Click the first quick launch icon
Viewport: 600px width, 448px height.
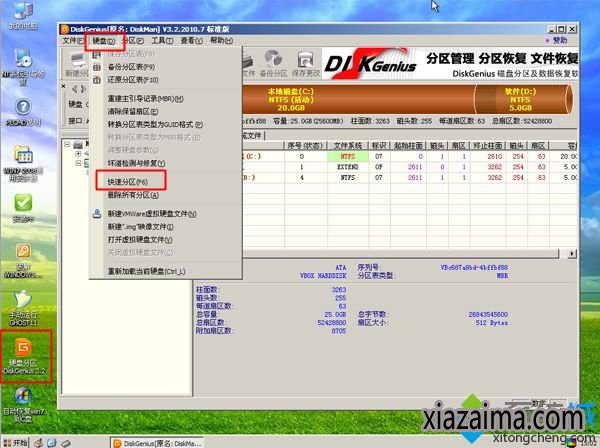click(38, 443)
